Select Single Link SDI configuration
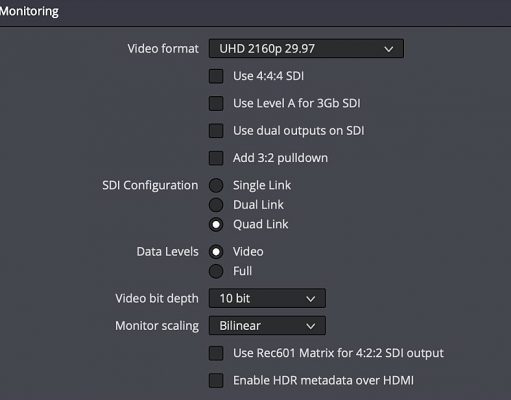The width and height of the screenshot is (511, 400). (x=216, y=185)
